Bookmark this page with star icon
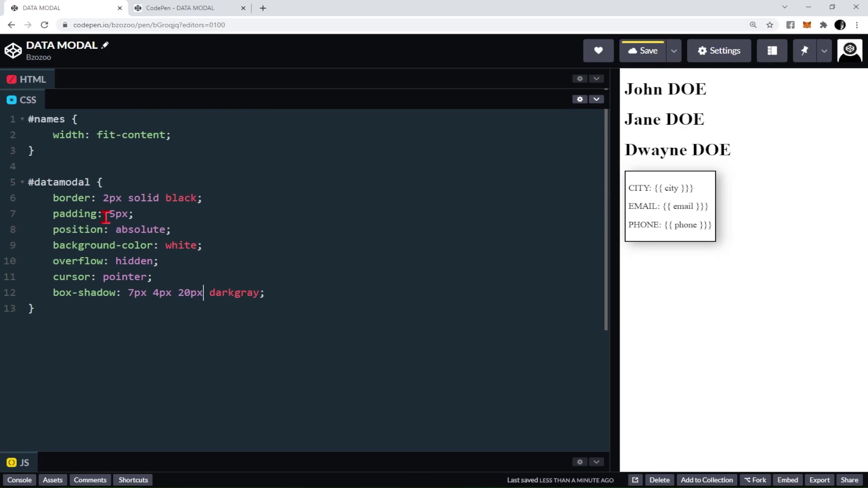Screen dimensions: 868x488 [770, 25]
